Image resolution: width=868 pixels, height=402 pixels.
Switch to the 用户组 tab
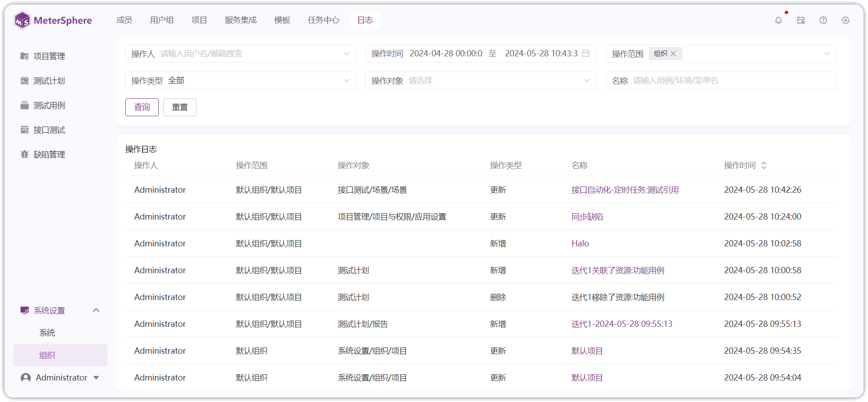click(162, 20)
